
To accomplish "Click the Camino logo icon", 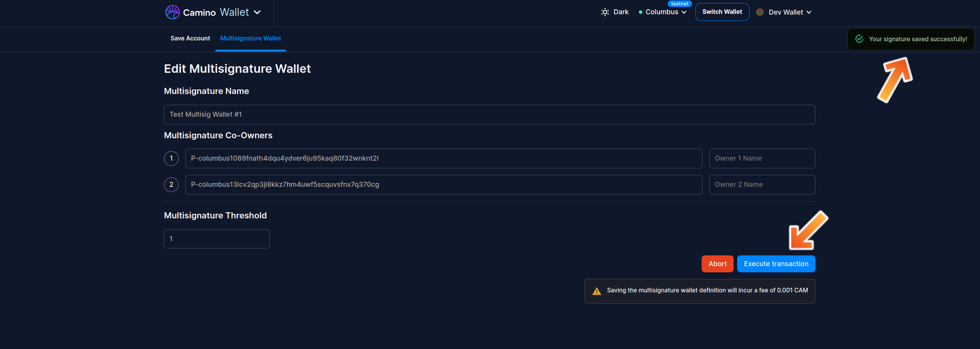I will point(172,12).
